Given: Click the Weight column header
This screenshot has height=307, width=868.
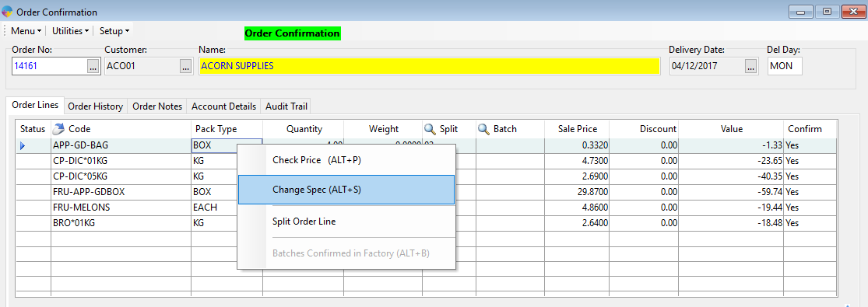Looking at the screenshot, I should 384,129.
